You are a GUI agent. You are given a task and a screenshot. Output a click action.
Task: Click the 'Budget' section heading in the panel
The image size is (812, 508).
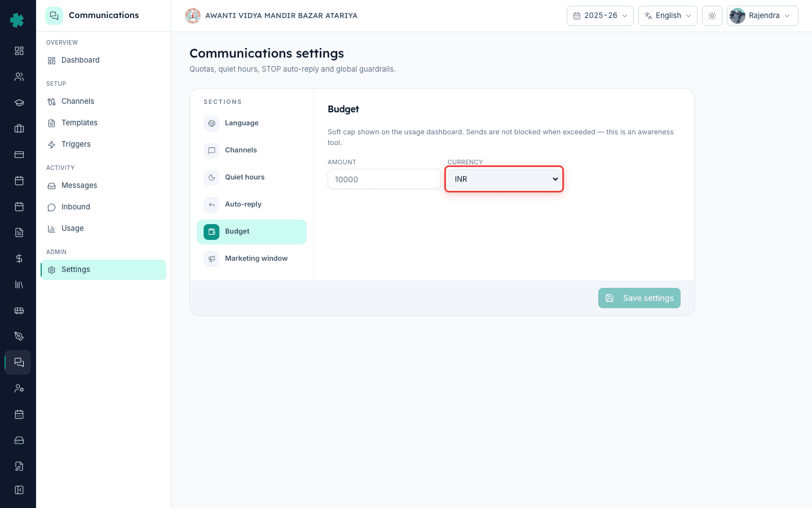click(343, 110)
